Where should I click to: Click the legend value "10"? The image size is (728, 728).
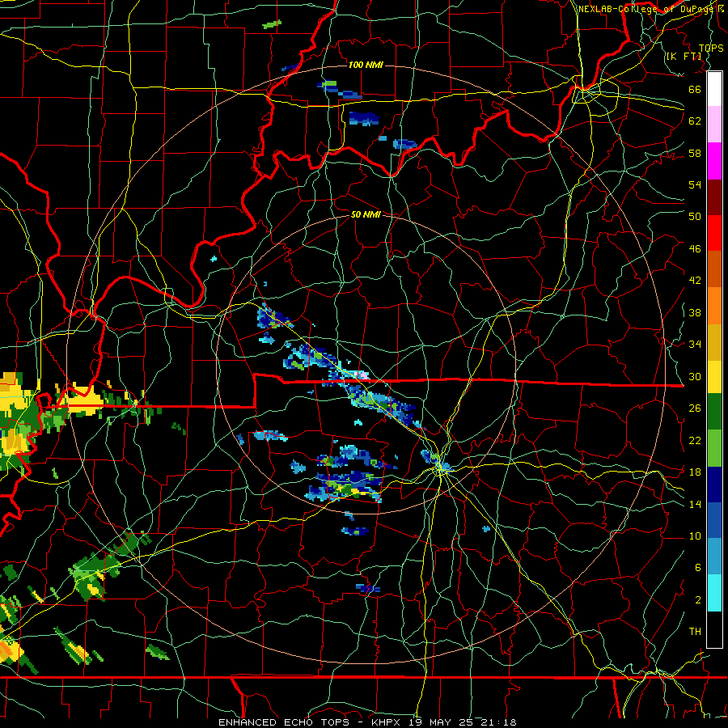[x=695, y=535]
